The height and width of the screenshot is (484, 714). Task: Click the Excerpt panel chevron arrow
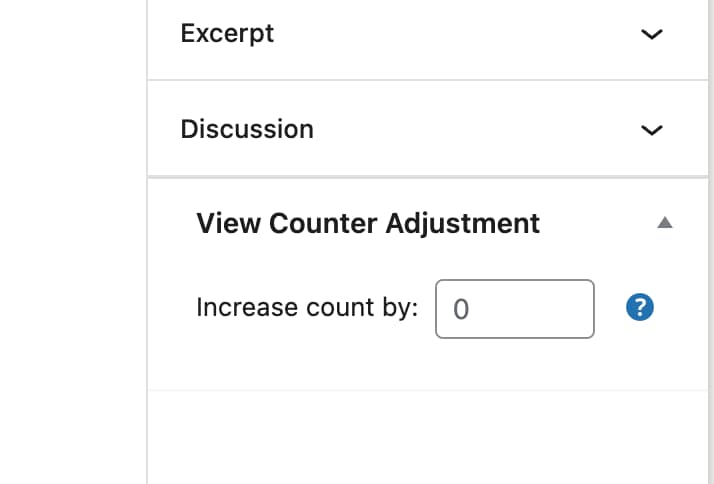[651, 34]
